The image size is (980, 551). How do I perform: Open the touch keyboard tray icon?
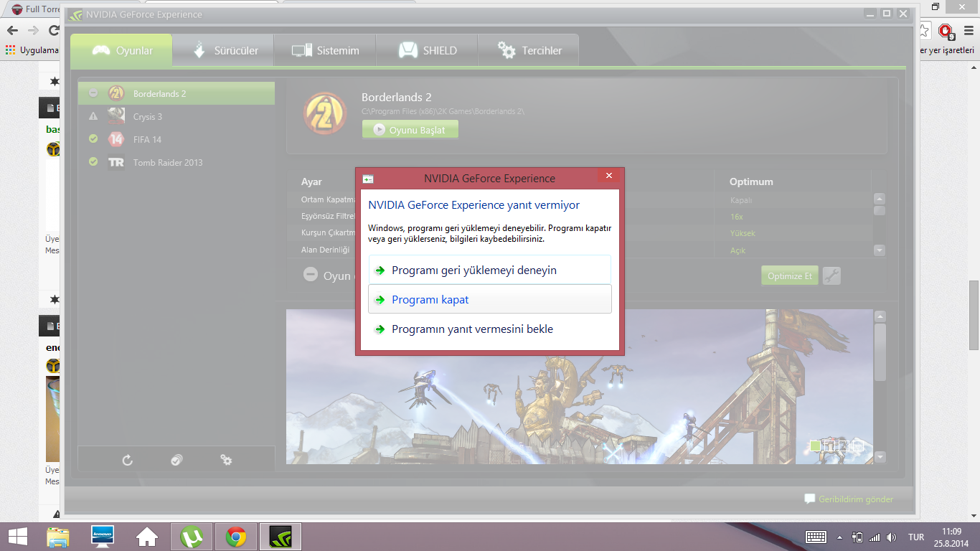(816, 537)
